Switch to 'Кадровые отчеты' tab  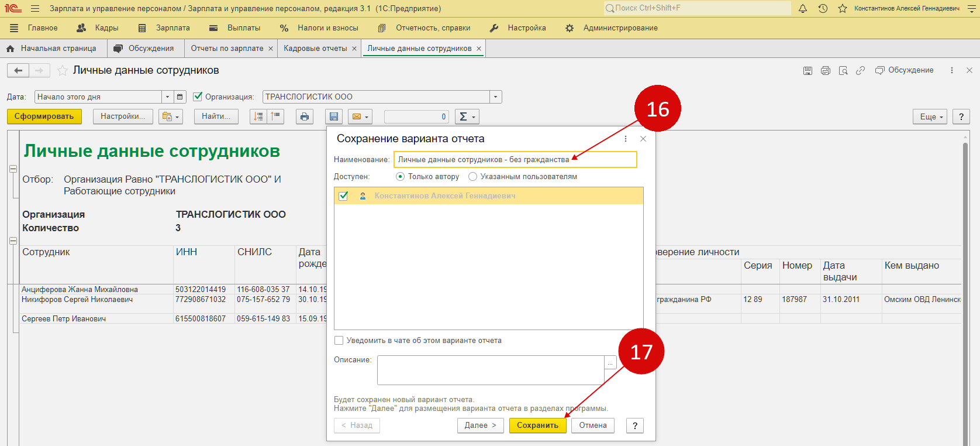[x=315, y=49]
